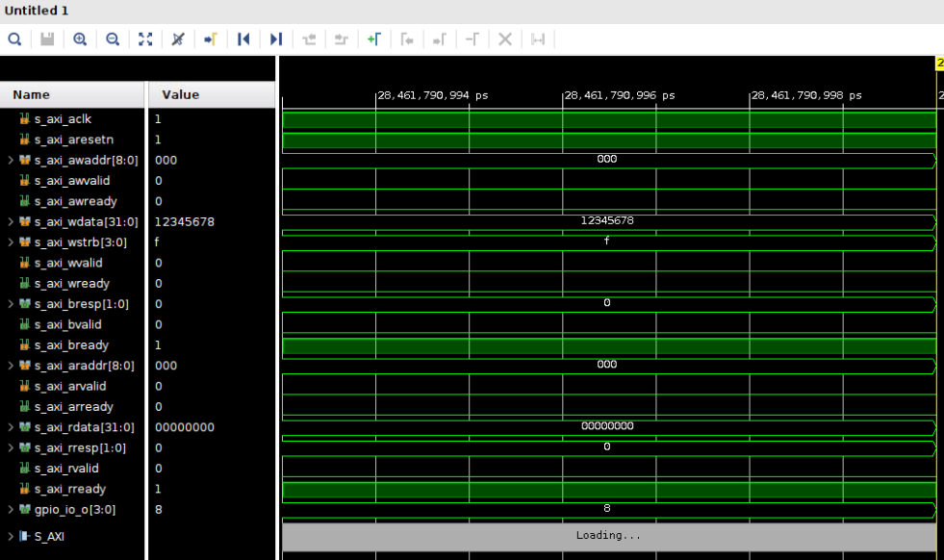The image size is (944, 560).
Task: Click the 28,461,790,994 ps time label
Action: (433, 95)
